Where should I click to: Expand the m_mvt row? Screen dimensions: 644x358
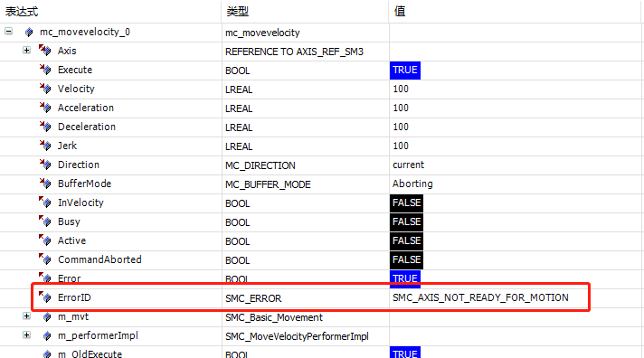point(27,316)
